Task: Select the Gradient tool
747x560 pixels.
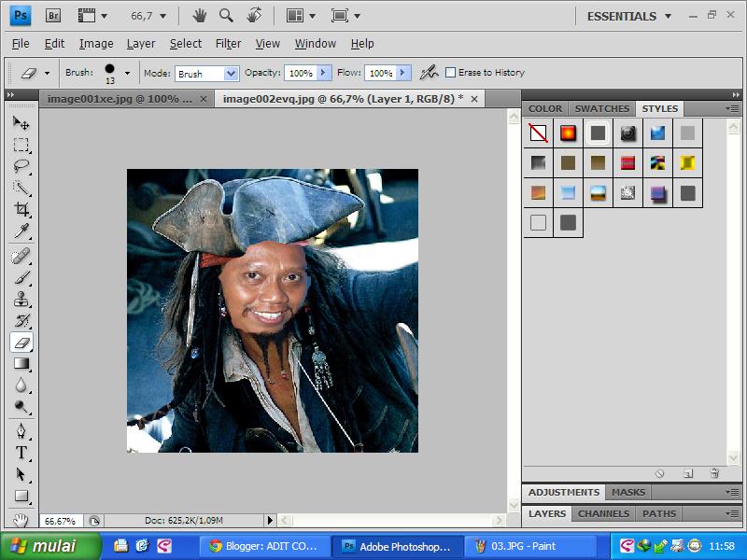Action: click(21, 364)
